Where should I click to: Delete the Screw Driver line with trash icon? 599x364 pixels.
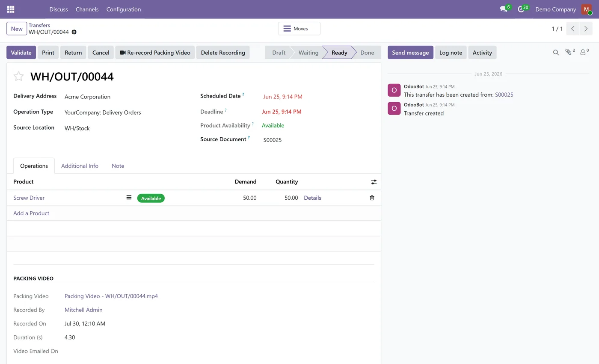(372, 198)
